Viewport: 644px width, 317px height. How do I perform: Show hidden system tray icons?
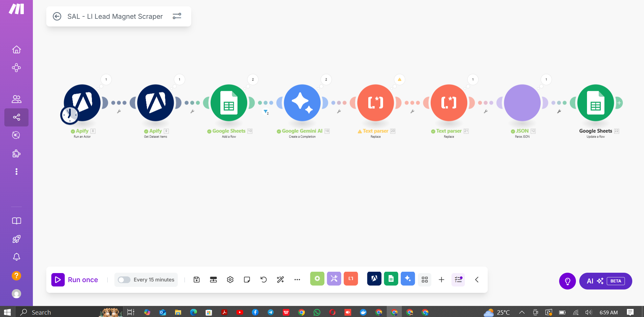point(522,312)
